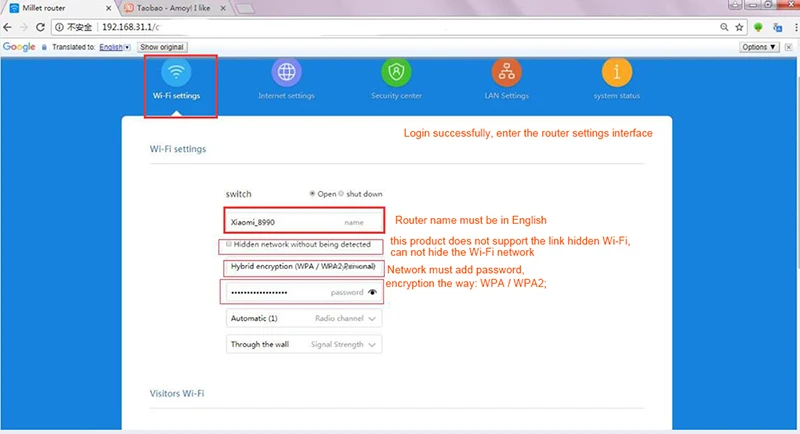Click the English language link
This screenshot has width=800, height=434.
pos(111,47)
